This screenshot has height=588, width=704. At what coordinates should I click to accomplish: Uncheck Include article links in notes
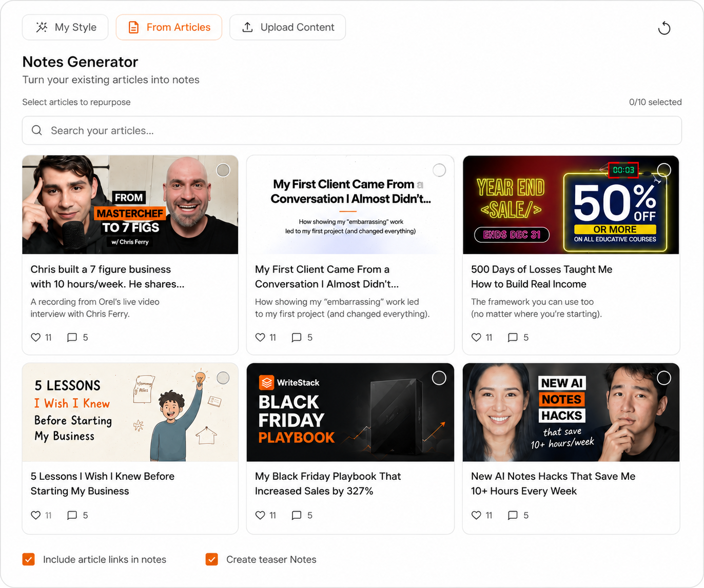(29, 559)
